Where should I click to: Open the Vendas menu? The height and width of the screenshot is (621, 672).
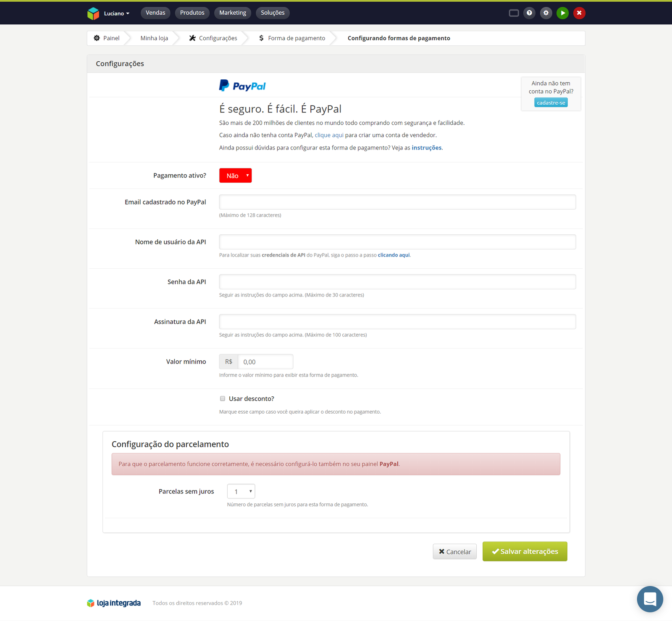tap(155, 13)
